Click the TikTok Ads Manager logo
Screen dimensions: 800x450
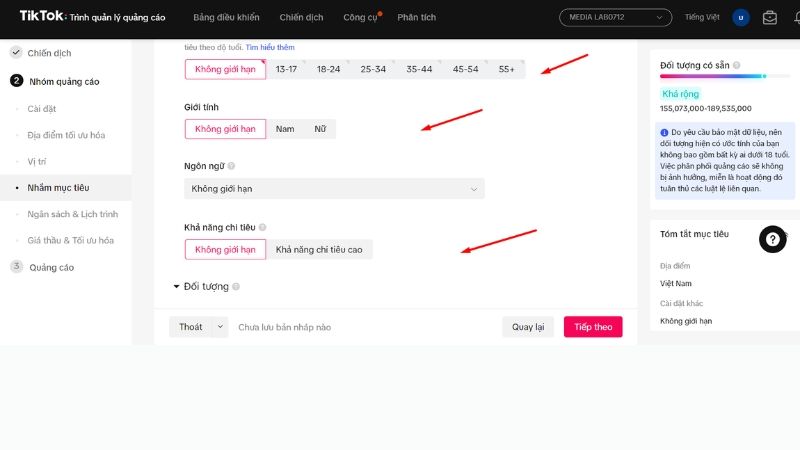tap(92, 17)
